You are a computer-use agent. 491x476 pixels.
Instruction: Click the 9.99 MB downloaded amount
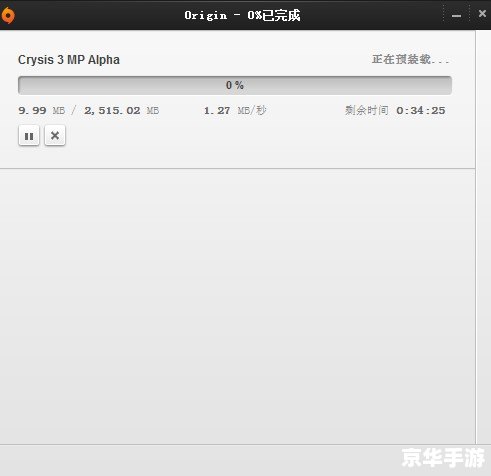coord(42,110)
